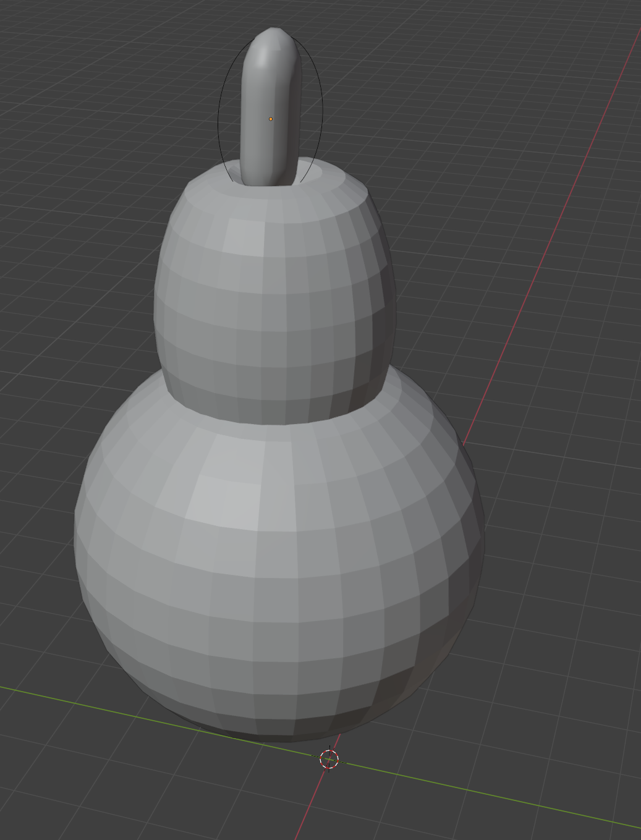Select the upper sphere of the gourd
641x840 pixels.
[x=272, y=291]
